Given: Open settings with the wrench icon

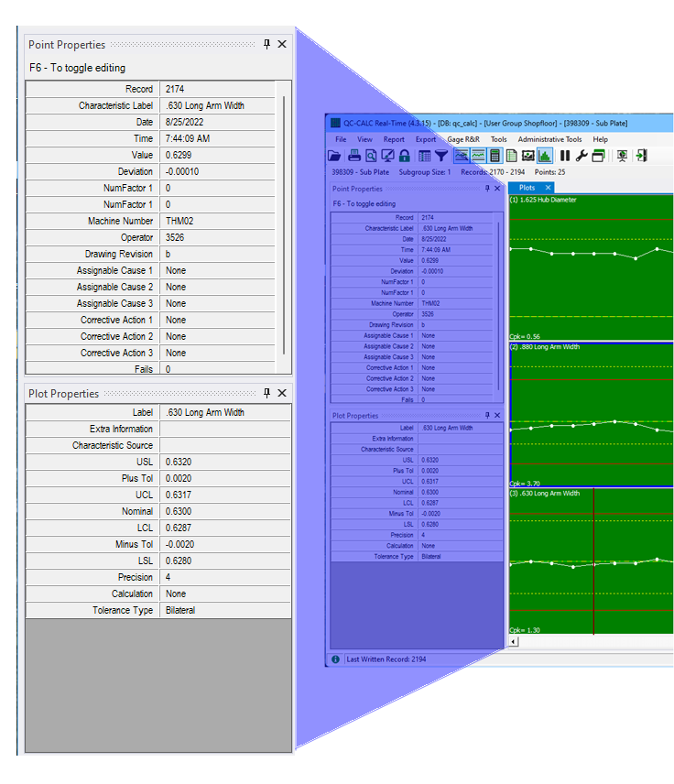Looking at the screenshot, I should [581, 156].
